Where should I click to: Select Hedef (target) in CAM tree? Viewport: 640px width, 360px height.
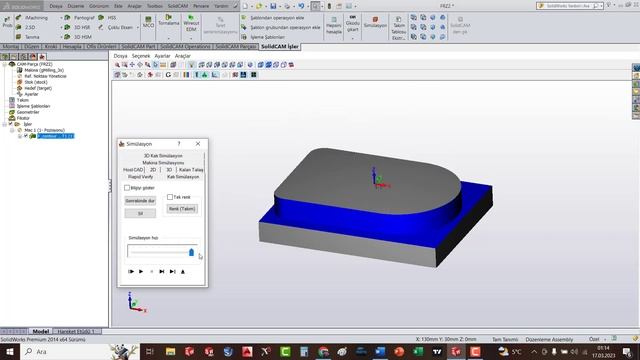34,88
